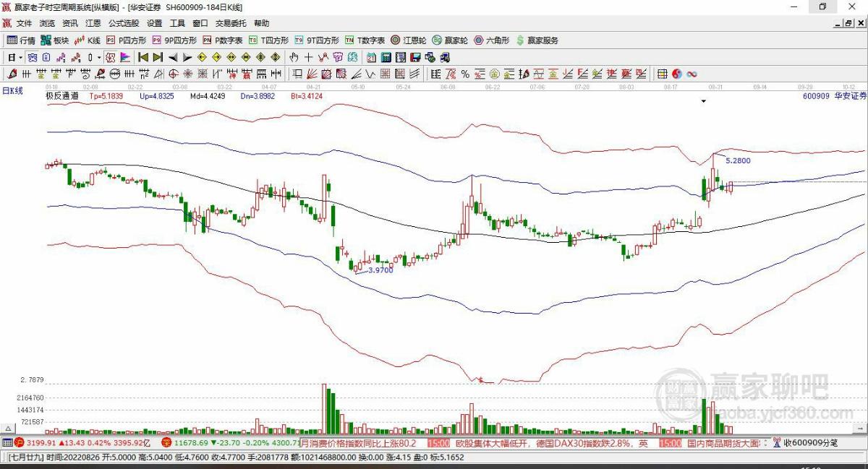Open the 公式选股 menu

[x=124, y=24]
